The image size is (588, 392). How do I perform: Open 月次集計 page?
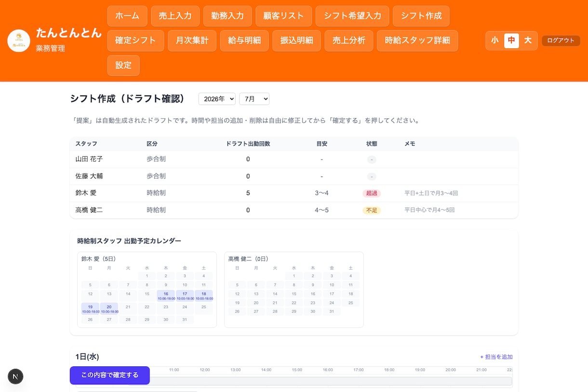tap(192, 41)
